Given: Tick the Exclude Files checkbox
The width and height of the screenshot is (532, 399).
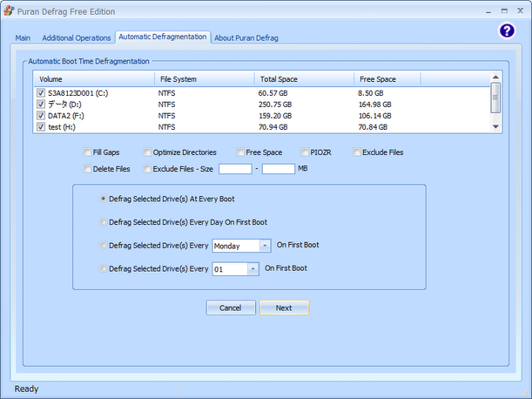Looking at the screenshot, I should [357, 152].
